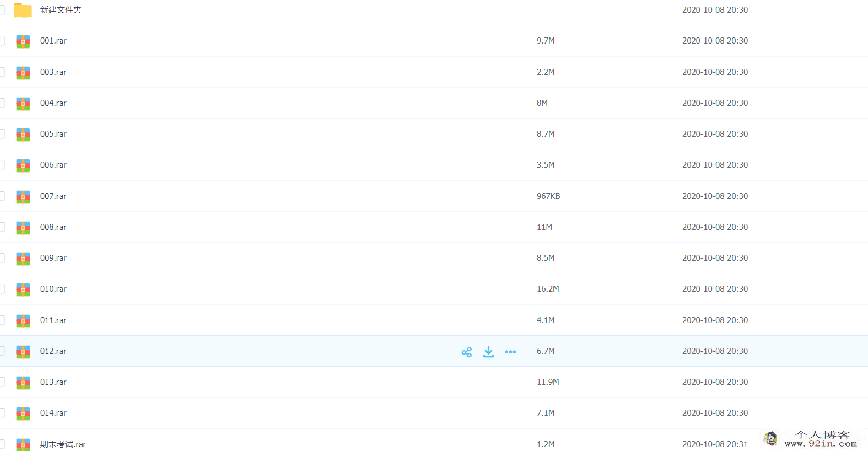The image size is (868, 451).
Task: Tick the checkbox for 010.rar
Action: click(x=2, y=289)
